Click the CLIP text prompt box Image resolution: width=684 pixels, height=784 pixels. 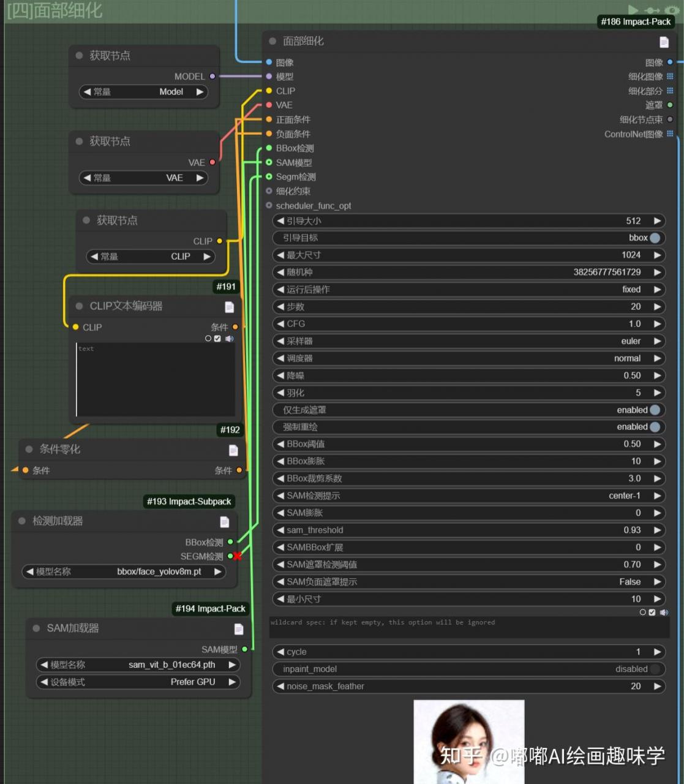coord(155,380)
